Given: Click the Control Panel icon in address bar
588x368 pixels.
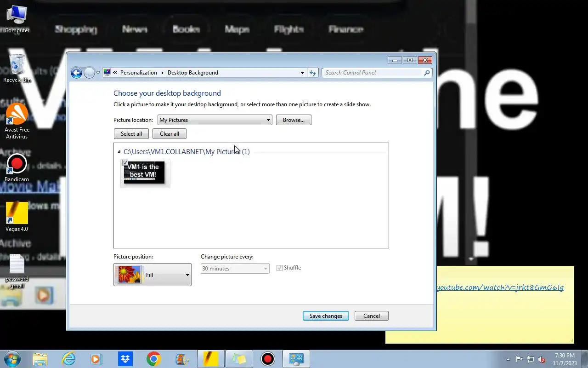Looking at the screenshot, I should pos(107,73).
